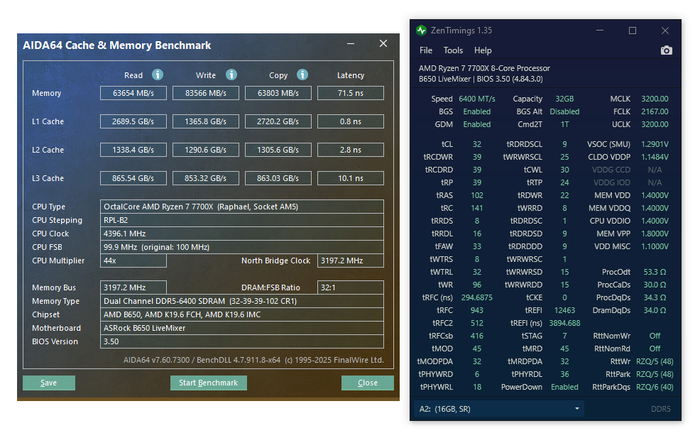Screen dimensions: 700x433
Task: Click the ZenTimings logo in title bar
Action: 423,30
